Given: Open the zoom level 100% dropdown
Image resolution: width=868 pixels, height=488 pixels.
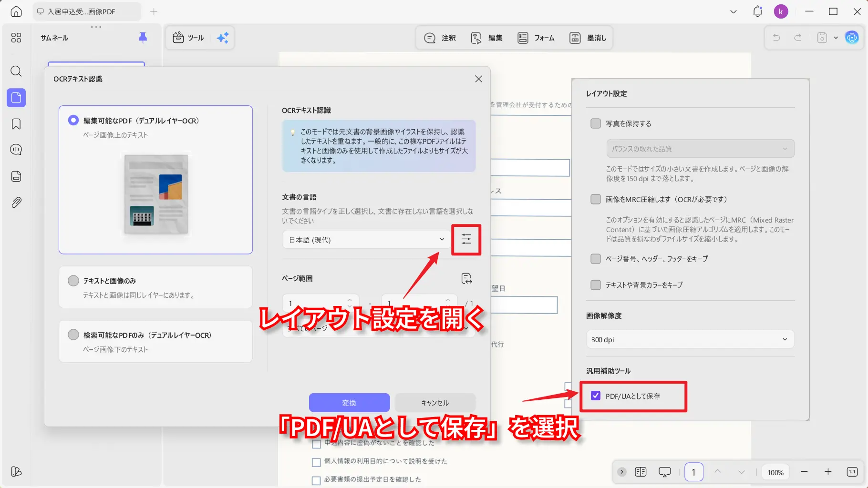Looking at the screenshot, I should pyautogui.click(x=775, y=472).
